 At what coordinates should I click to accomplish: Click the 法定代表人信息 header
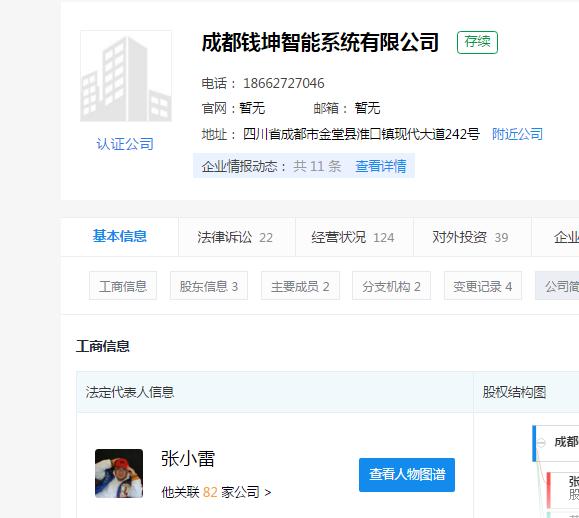130,392
